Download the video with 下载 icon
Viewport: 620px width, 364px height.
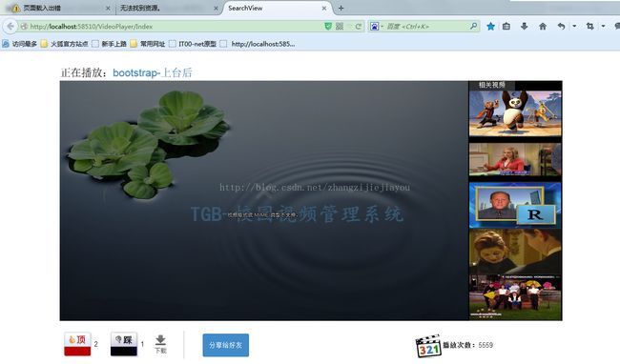[160, 344]
